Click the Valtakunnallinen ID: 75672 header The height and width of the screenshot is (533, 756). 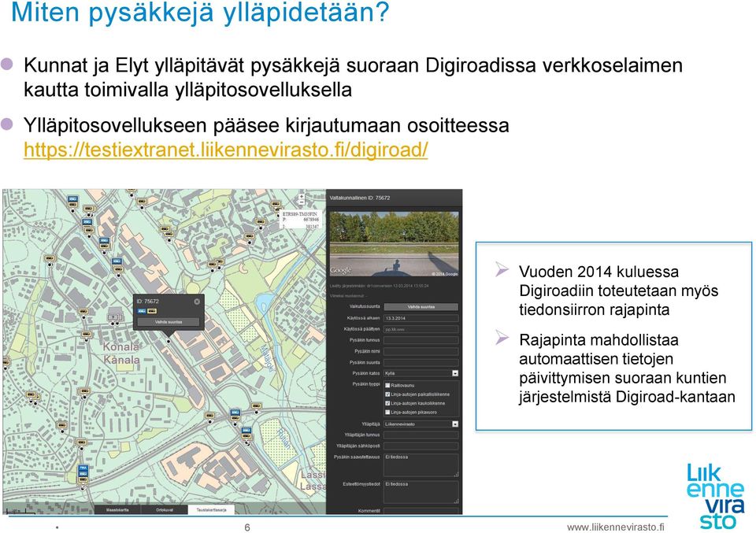360,198
